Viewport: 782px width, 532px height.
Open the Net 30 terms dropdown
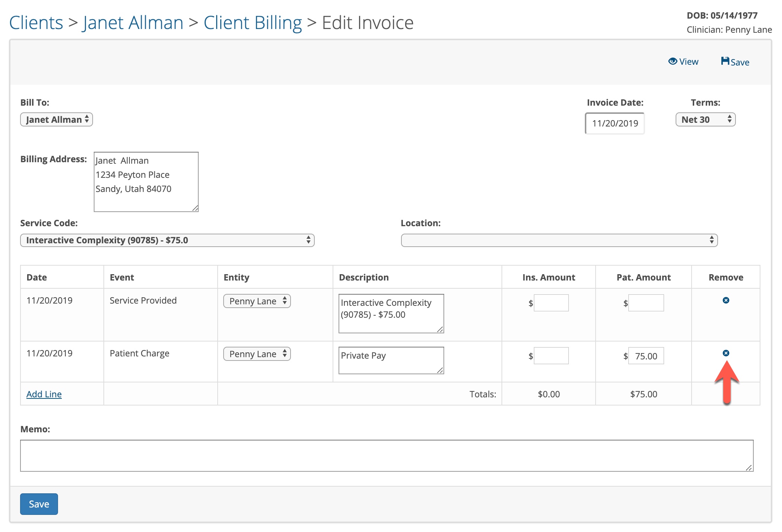pos(705,119)
